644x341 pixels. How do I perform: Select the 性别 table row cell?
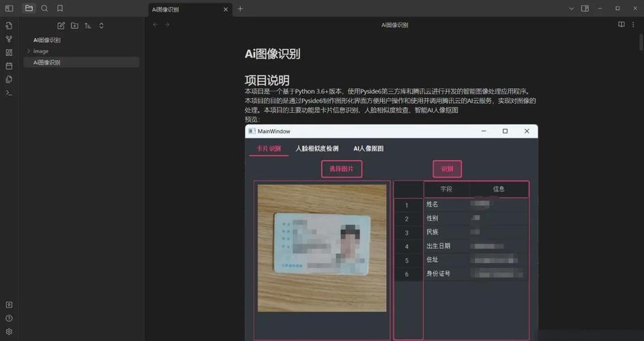tap(446, 218)
